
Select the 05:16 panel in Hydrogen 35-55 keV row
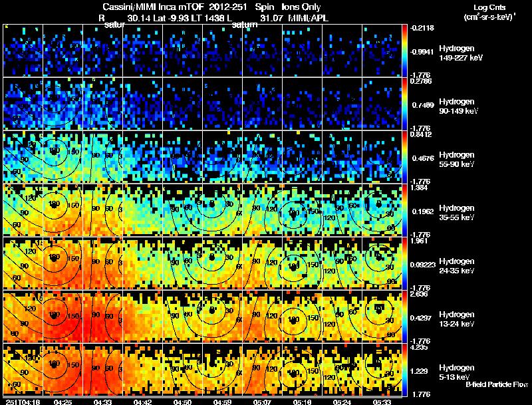302,210
